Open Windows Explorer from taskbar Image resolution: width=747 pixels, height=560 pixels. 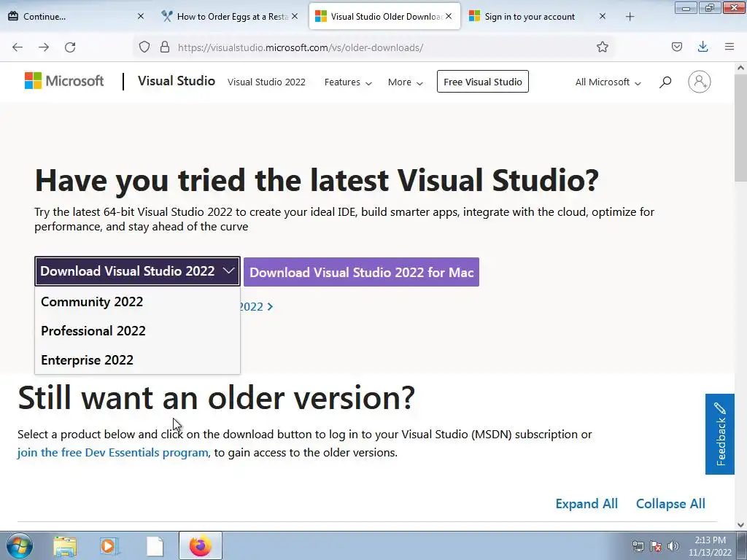[x=65, y=546]
